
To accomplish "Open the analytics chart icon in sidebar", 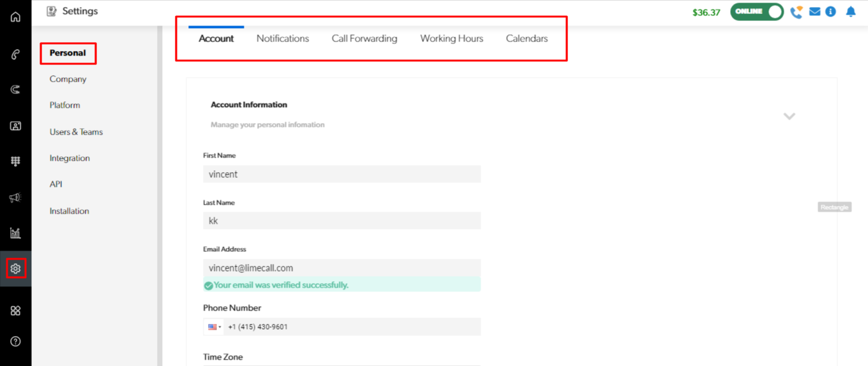I will coord(15,233).
